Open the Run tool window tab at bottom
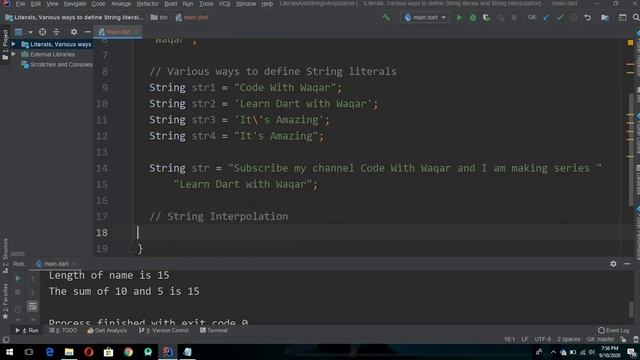The image size is (640, 360). point(27,330)
